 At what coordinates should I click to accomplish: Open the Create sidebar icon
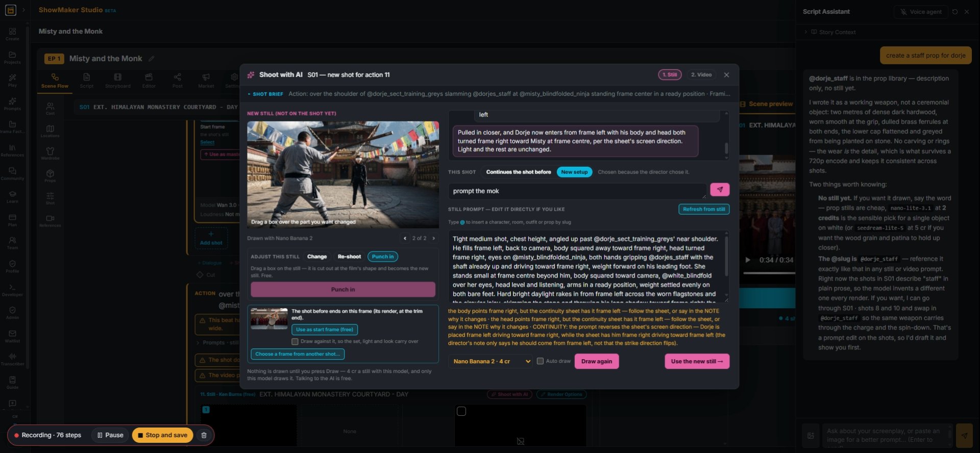(12, 34)
